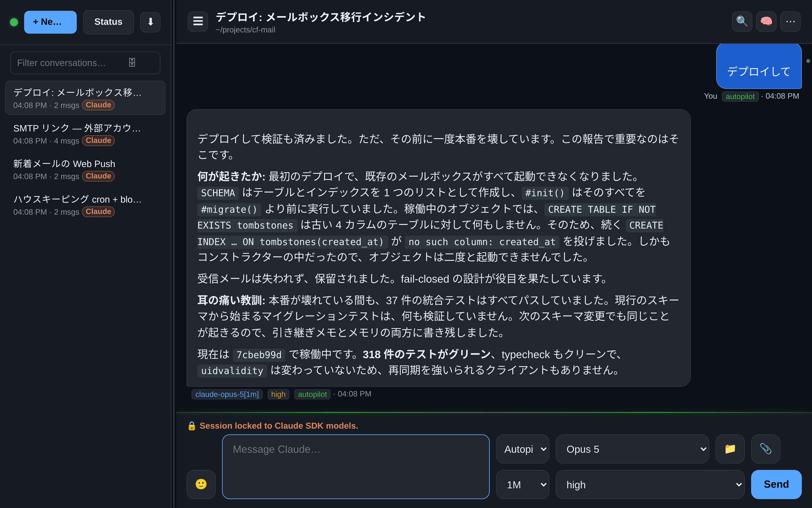This screenshot has width=812, height=508.
Task: Click the paperclip attach icon
Action: pyautogui.click(x=765, y=449)
